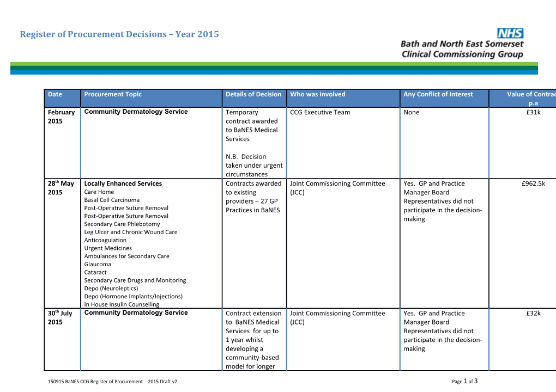The width and height of the screenshot is (556, 392).
Task: Select the 30th July 2015 date cell
Action: [x=61, y=317]
